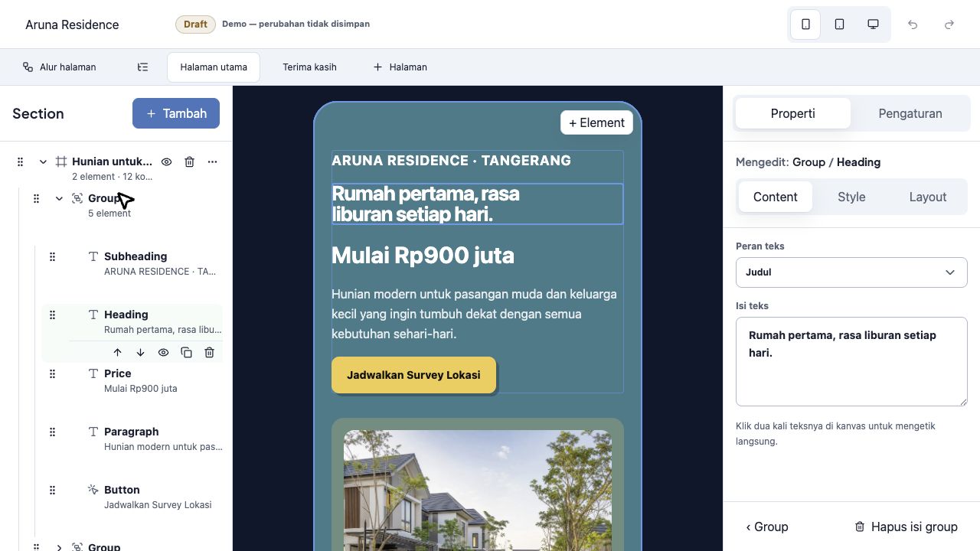Add a new Halaman

click(x=400, y=67)
